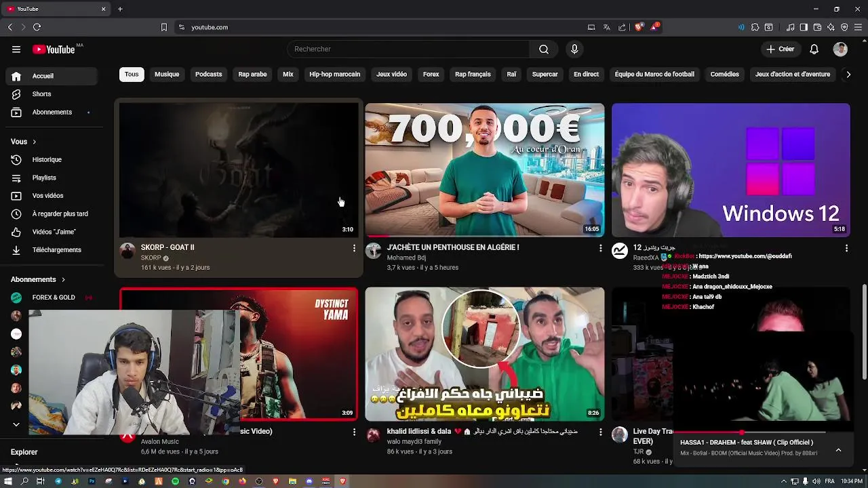Open a new browser tab
The height and width of the screenshot is (488, 868).
120,9
